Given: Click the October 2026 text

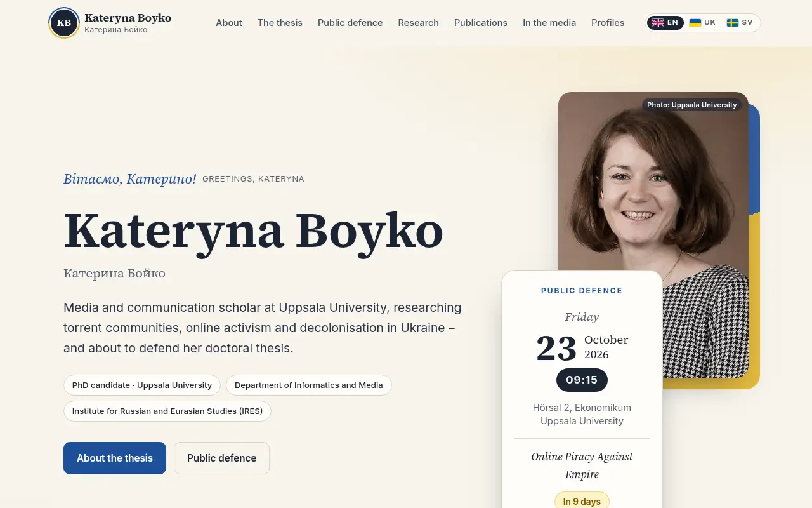Looking at the screenshot, I should tap(606, 347).
